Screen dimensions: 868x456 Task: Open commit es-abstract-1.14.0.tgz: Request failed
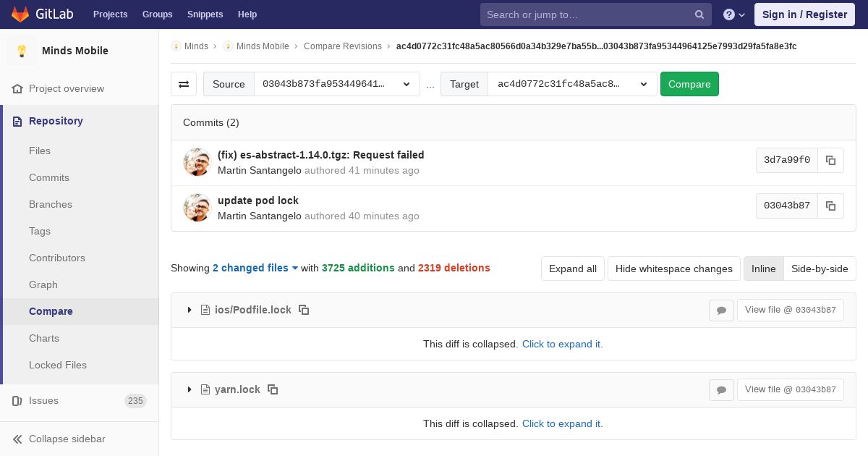pos(320,155)
